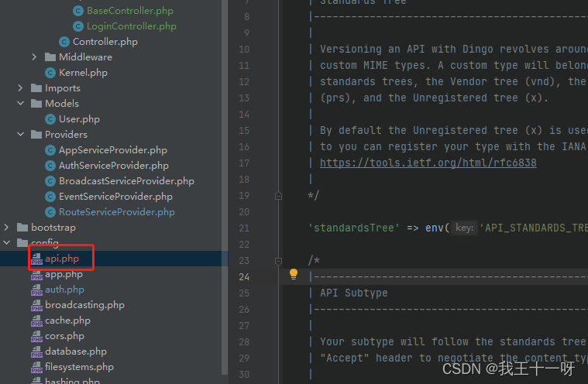Open filesystems.php config file
588x384 pixels.
[x=79, y=367]
